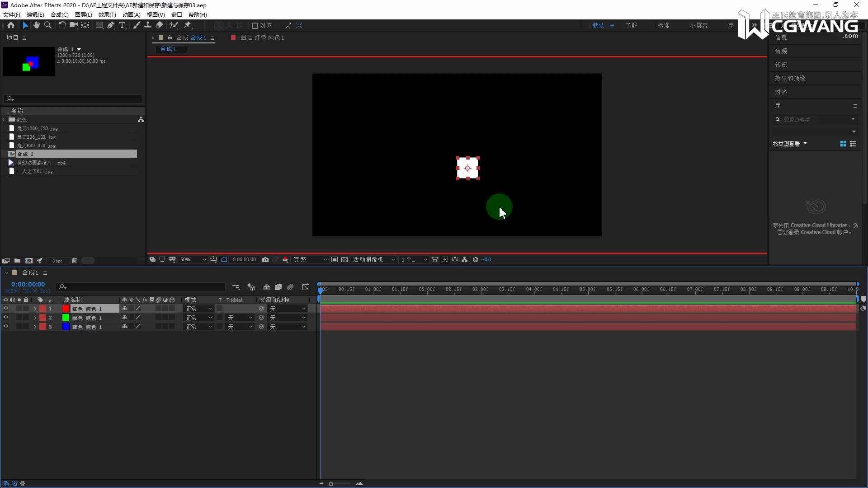The height and width of the screenshot is (488, 868).
Task: Expand the 纯色 folder in Project panel
Action: [x=4, y=120]
